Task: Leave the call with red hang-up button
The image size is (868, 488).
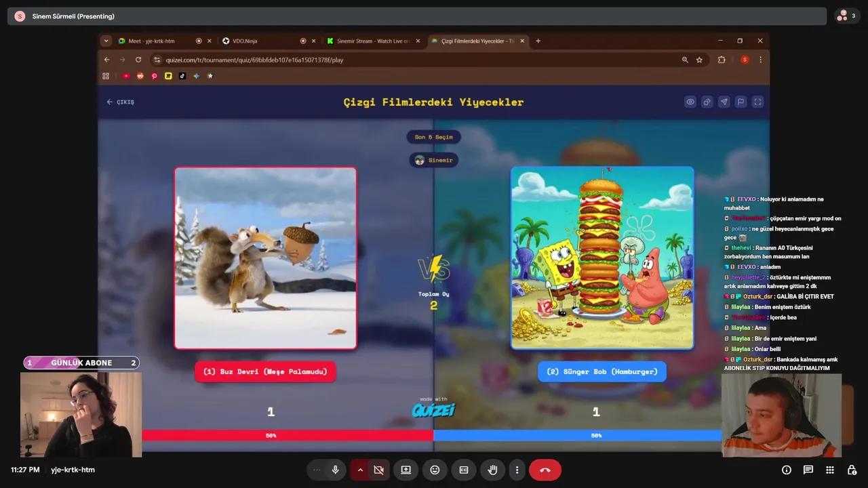Action: click(x=545, y=470)
